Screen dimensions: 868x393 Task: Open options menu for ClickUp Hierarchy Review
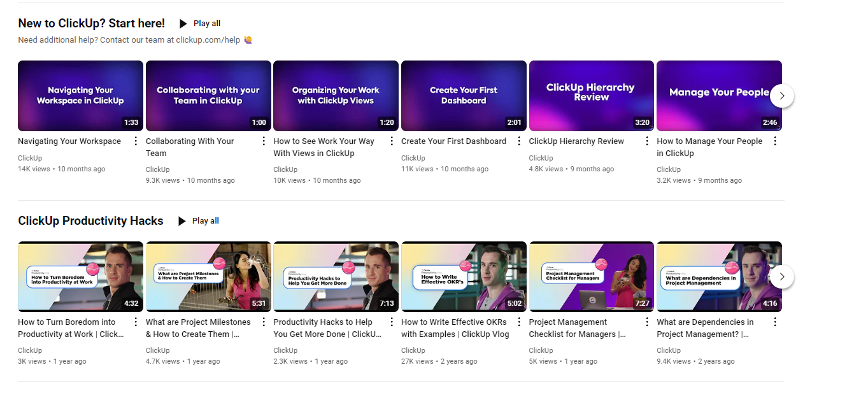(647, 141)
